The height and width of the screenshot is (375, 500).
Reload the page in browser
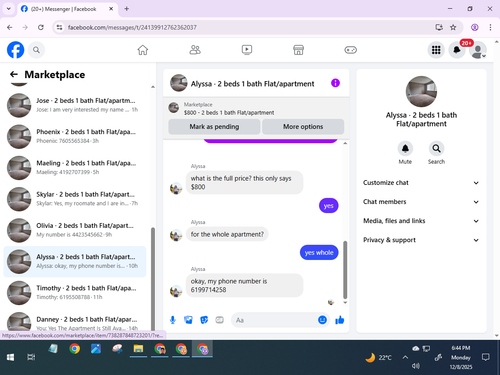coord(41,27)
